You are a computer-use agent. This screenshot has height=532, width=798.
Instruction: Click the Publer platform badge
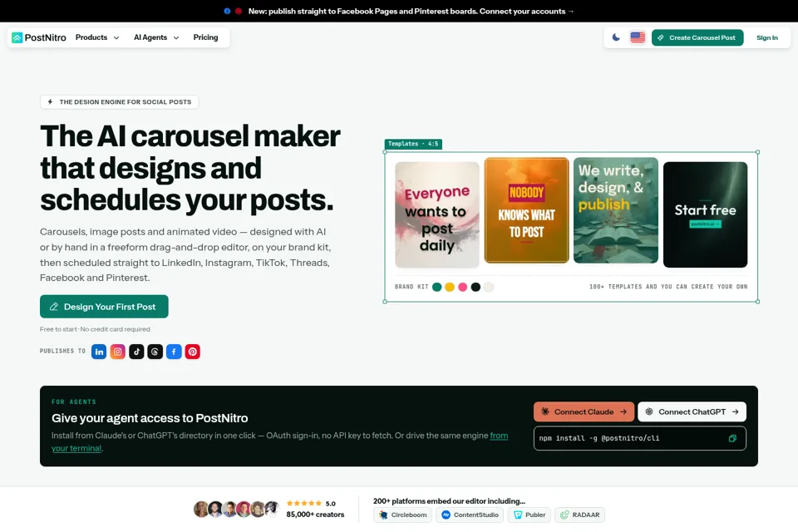[530, 515]
